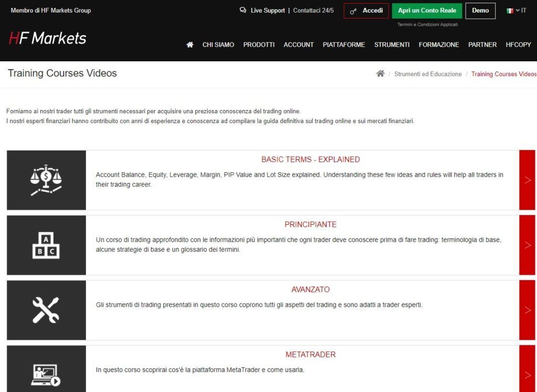Click Membro di HF Markets Group text
This screenshot has height=392, width=537.
pyautogui.click(x=51, y=10)
